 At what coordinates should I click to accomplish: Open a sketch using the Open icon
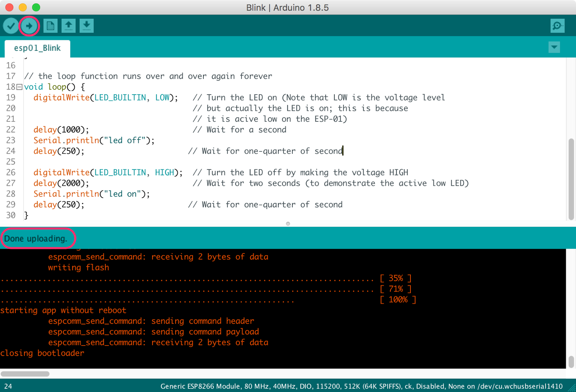click(68, 26)
